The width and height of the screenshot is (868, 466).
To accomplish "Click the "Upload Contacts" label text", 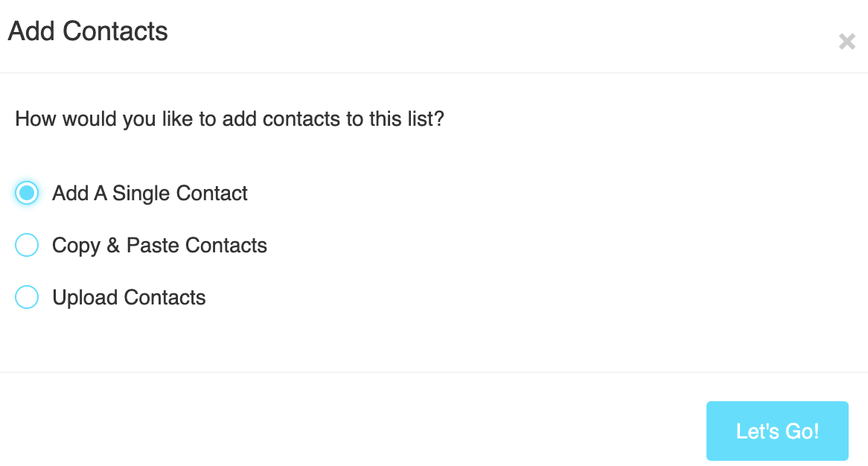I will 129,298.
